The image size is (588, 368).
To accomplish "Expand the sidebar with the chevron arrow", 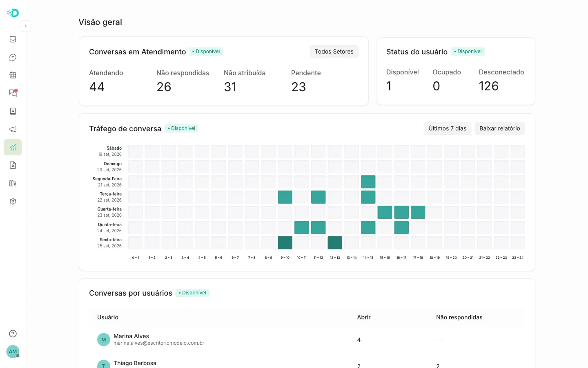I will 25,26.
